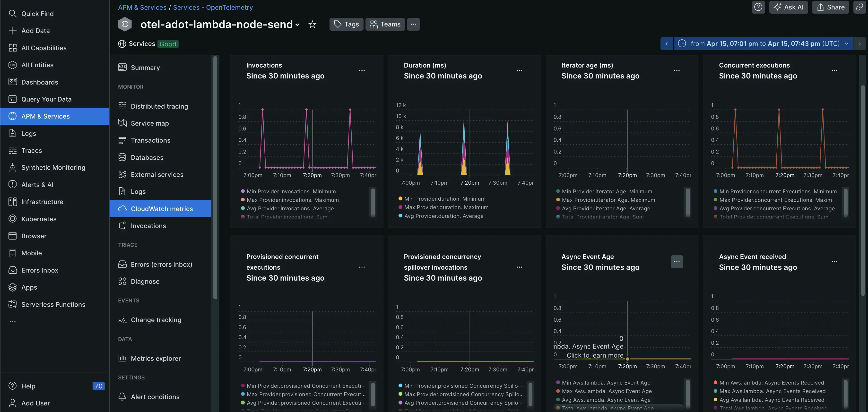Image resolution: width=868 pixels, height=412 pixels.
Task: Click the Iterator age legend scrollbar
Action: coord(688,202)
